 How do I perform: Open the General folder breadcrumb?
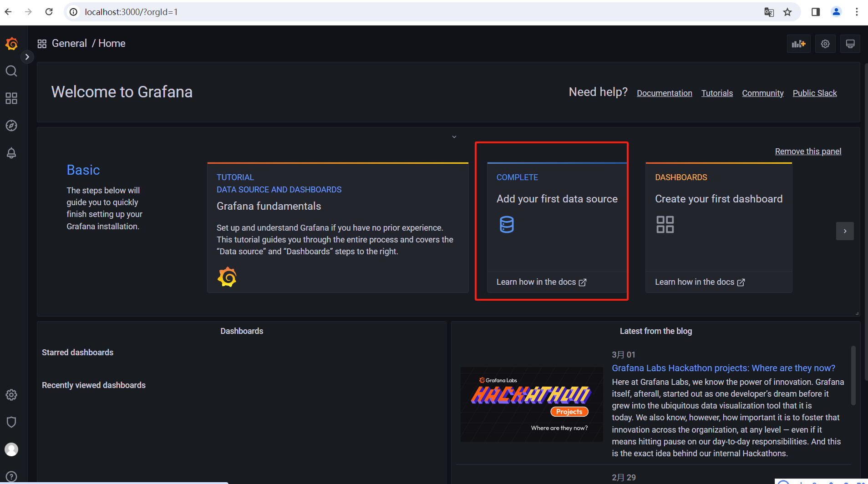click(69, 43)
